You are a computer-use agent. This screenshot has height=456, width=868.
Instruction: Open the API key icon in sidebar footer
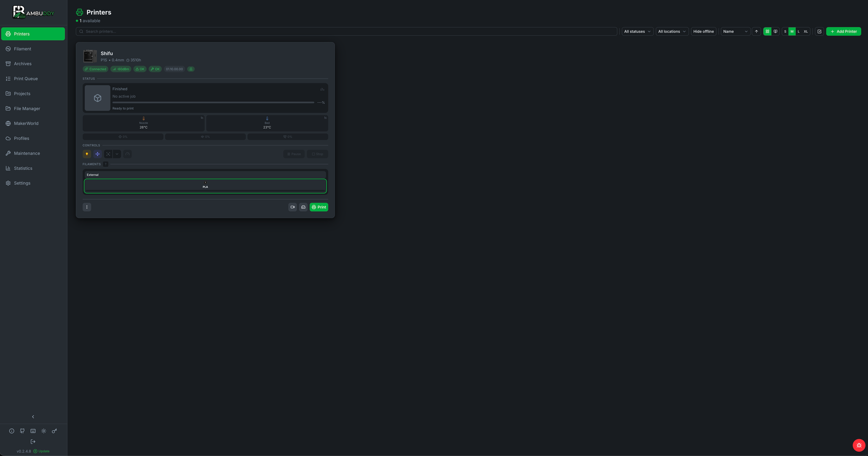[54, 431]
